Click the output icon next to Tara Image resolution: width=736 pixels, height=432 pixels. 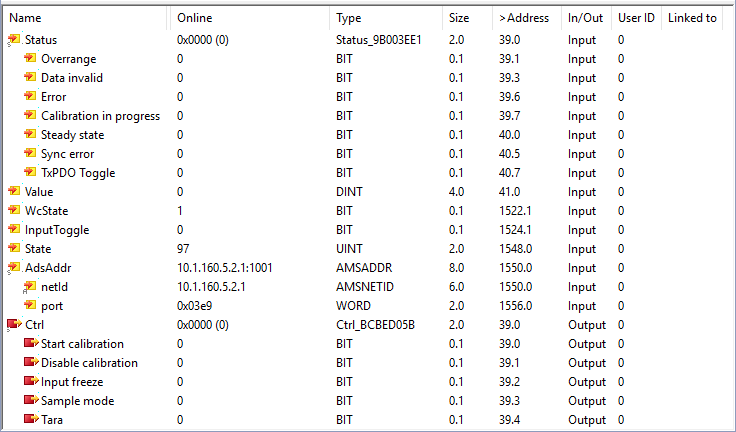point(30,420)
